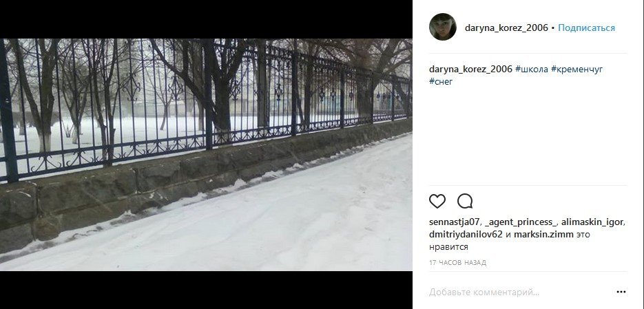The image size is (644, 309).
Task: Open the #кременчуг hashtag
Action: click(577, 70)
